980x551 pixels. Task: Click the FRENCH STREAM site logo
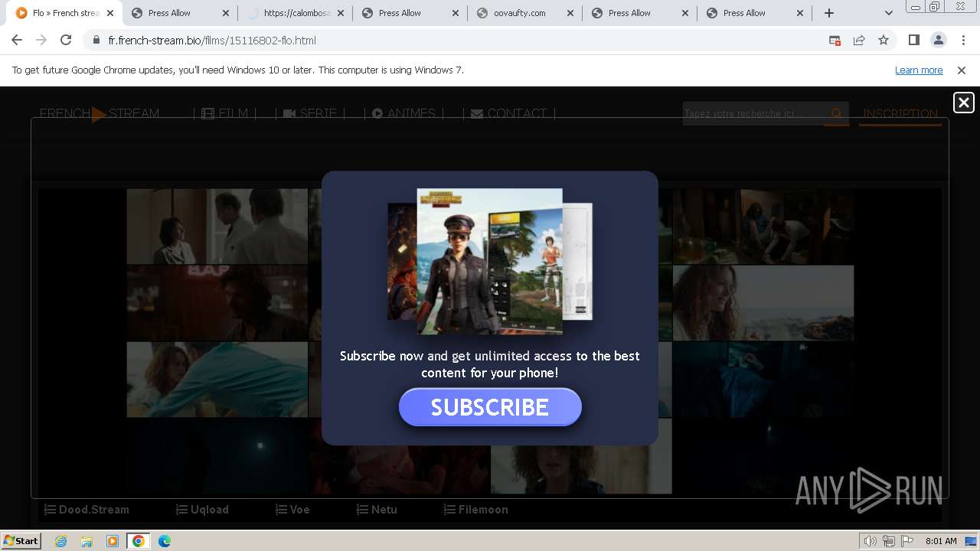100,113
